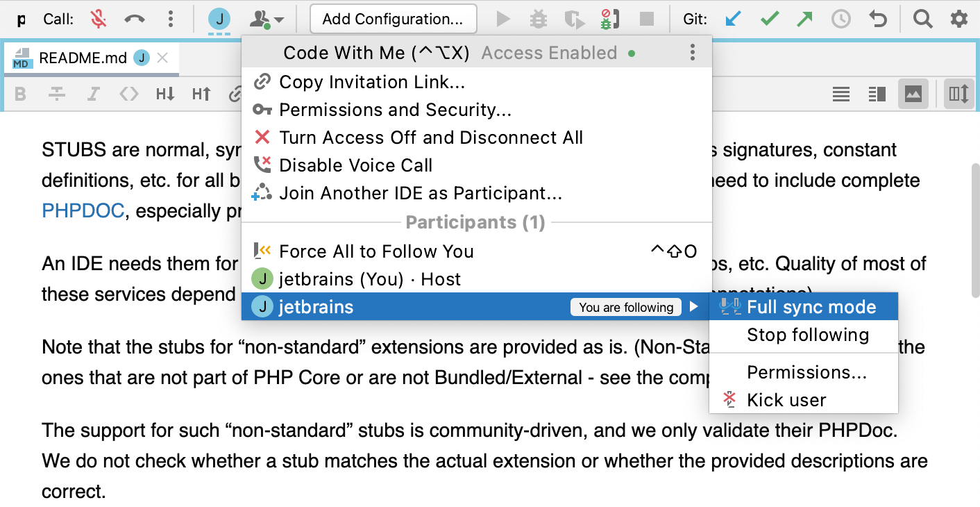Hang up the voice call
980x507 pixels.
pos(134,19)
